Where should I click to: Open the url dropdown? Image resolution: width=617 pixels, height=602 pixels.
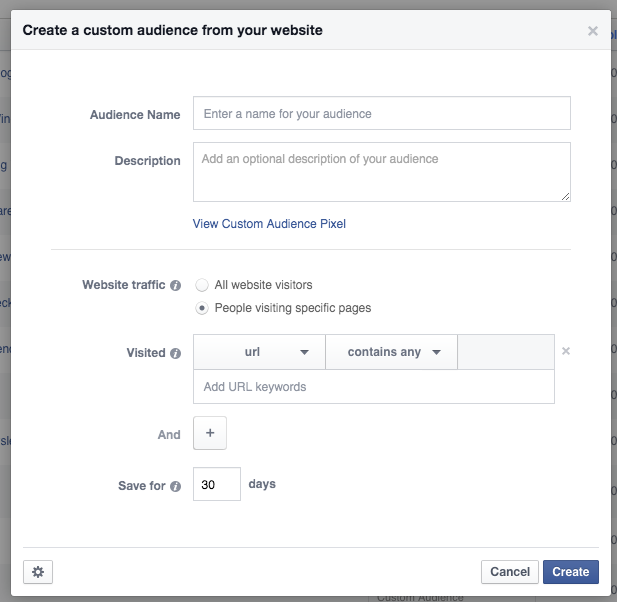pos(259,352)
